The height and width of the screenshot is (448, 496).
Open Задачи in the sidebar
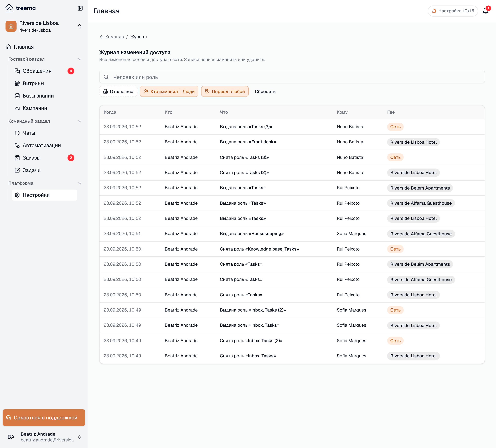pyautogui.click(x=44, y=170)
